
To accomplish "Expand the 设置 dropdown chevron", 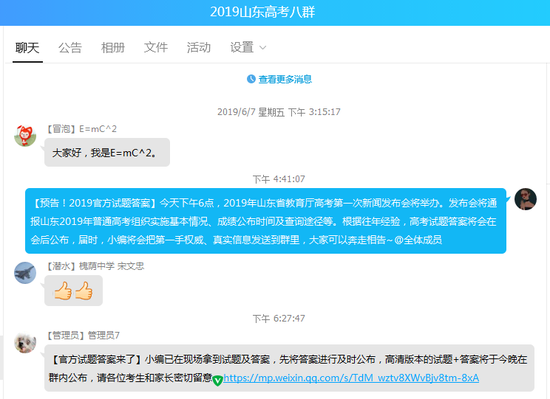I will (263, 48).
